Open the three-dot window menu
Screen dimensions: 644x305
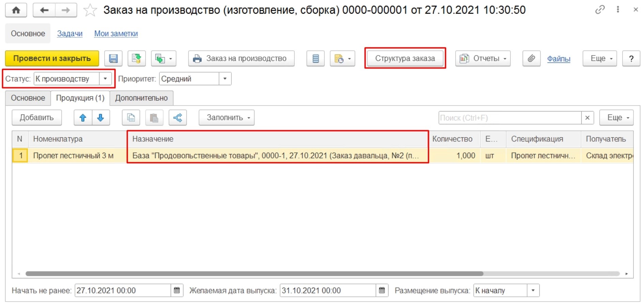618,10
